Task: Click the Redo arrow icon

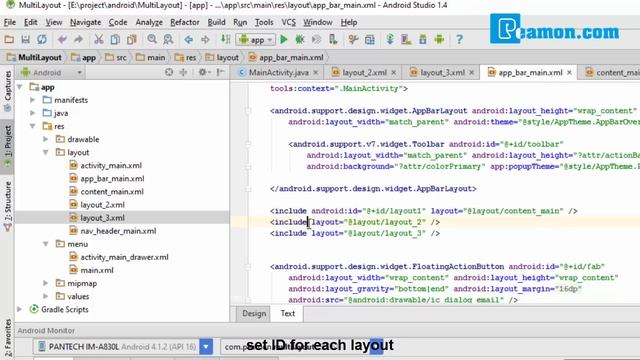Action: point(78,40)
